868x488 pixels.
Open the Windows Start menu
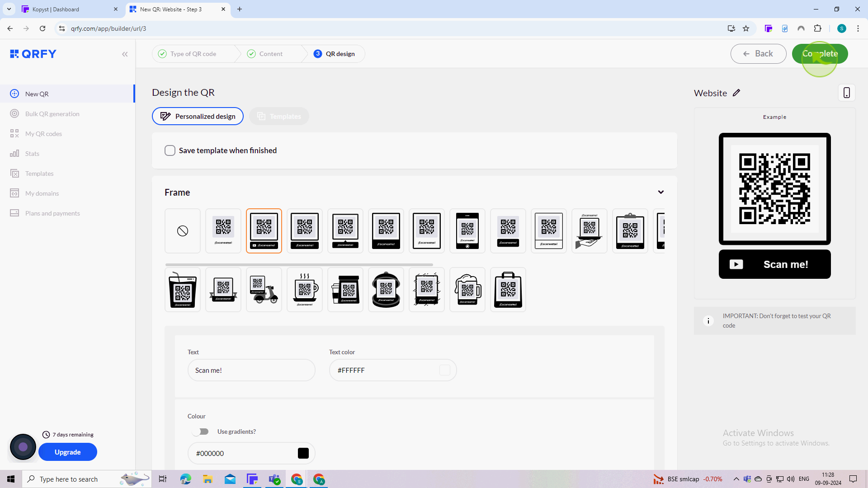(11, 479)
